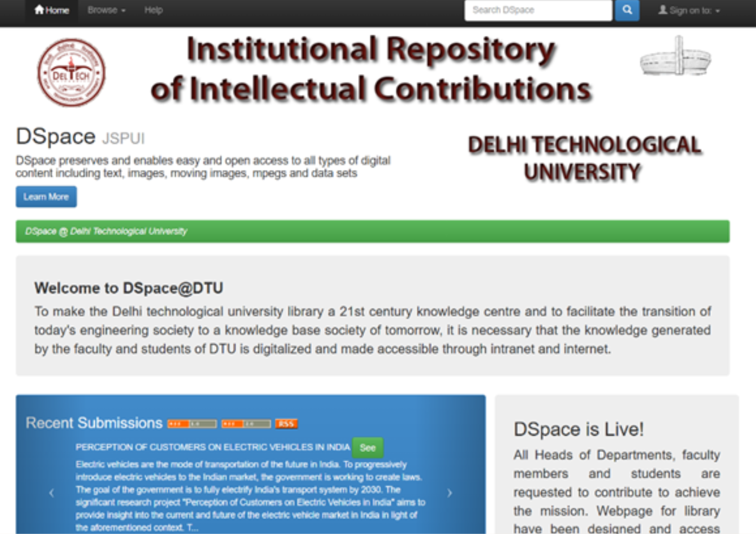Click the first RSS feed badge
This screenshot has width=756, height=534.
point(192,424)
